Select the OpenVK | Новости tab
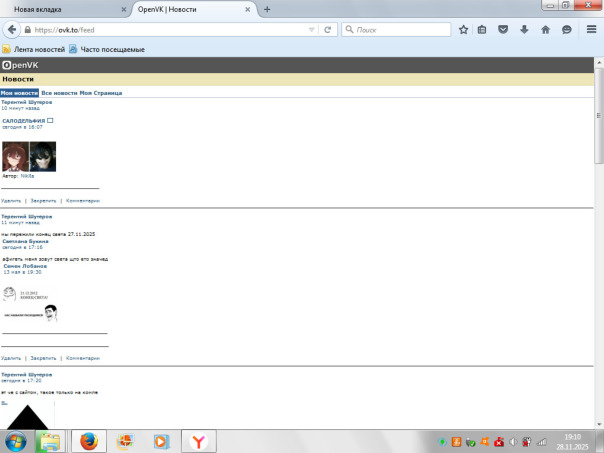This screenshot has width=604, height=453. point(195,10)
